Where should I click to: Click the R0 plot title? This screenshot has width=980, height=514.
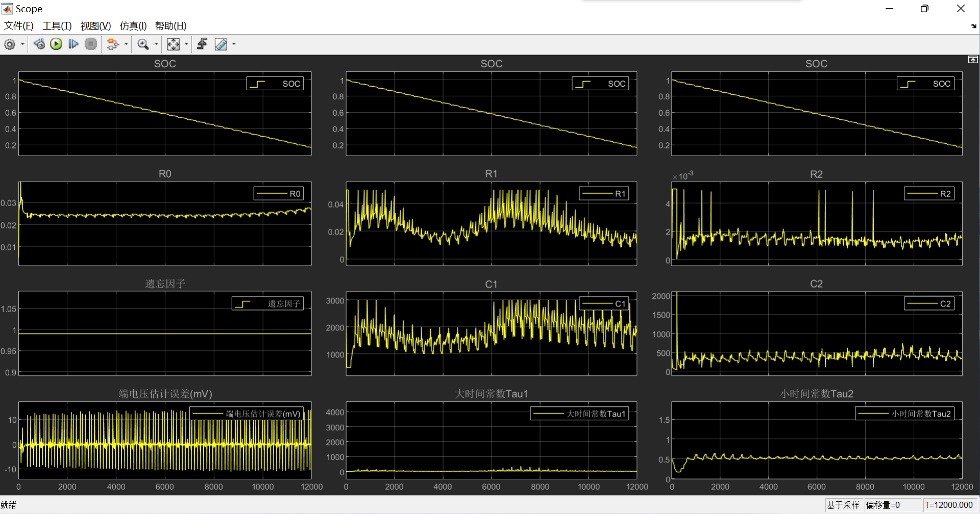(x=165, y=174)
